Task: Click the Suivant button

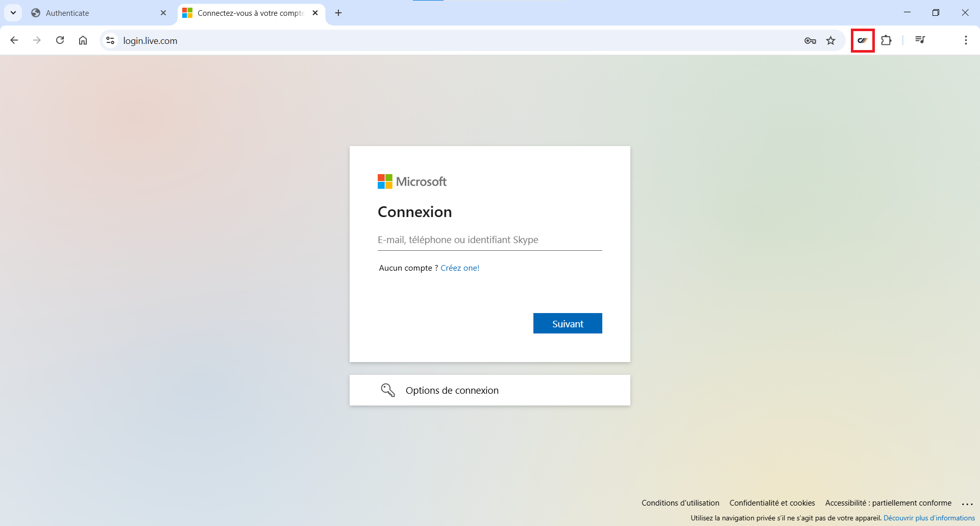Action: pos(568,323)
